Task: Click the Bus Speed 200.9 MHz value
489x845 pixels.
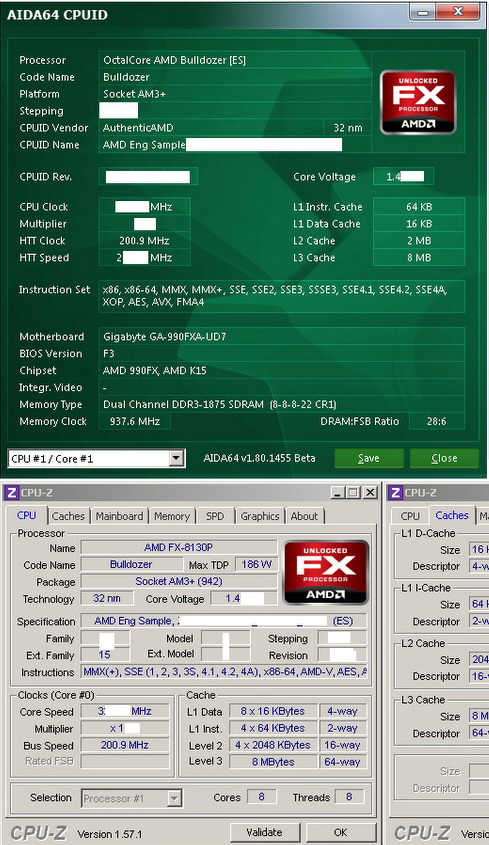Action: pyautogui.click(x=125, y=745)
